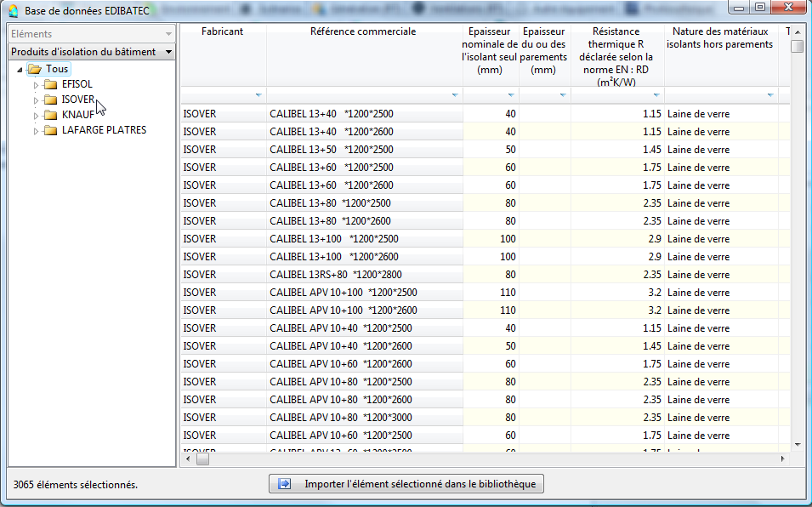Open the Produits d'isolation du bâtiment dropdown
The image size is (812, 507).
pyautogui.click(x=168, y=52)
